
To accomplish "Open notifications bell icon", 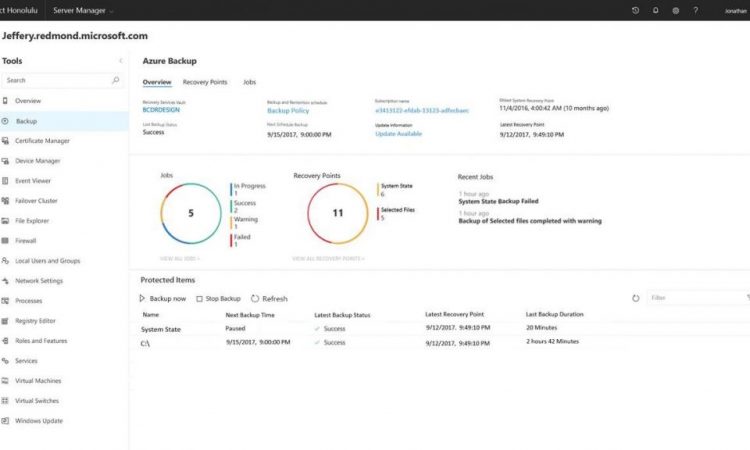I will [655, 10].
